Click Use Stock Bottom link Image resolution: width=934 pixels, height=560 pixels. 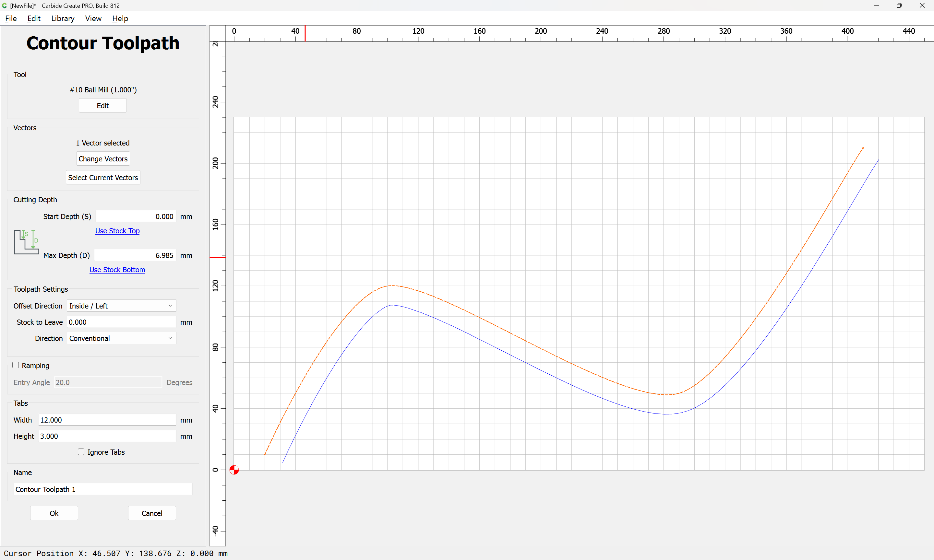[x=117, y=269]
